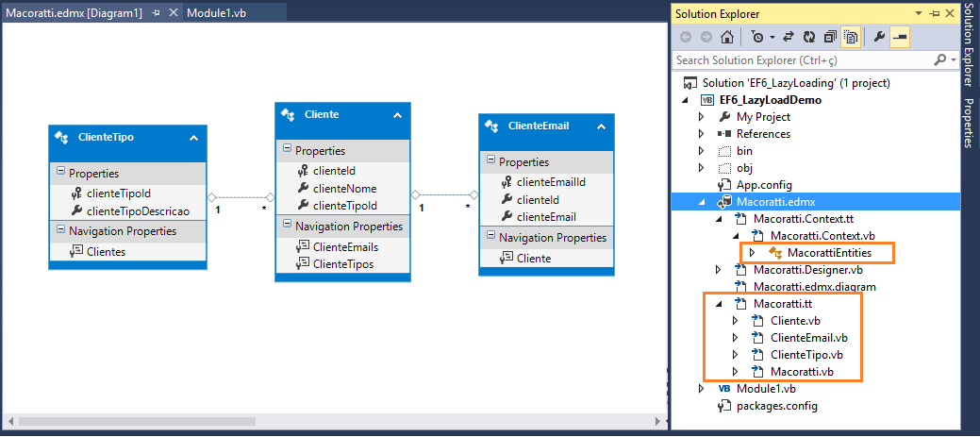Close the Macoratti.edmx diagram tab
This screenshot has width=980, height=437.
[x=174, y=12]
